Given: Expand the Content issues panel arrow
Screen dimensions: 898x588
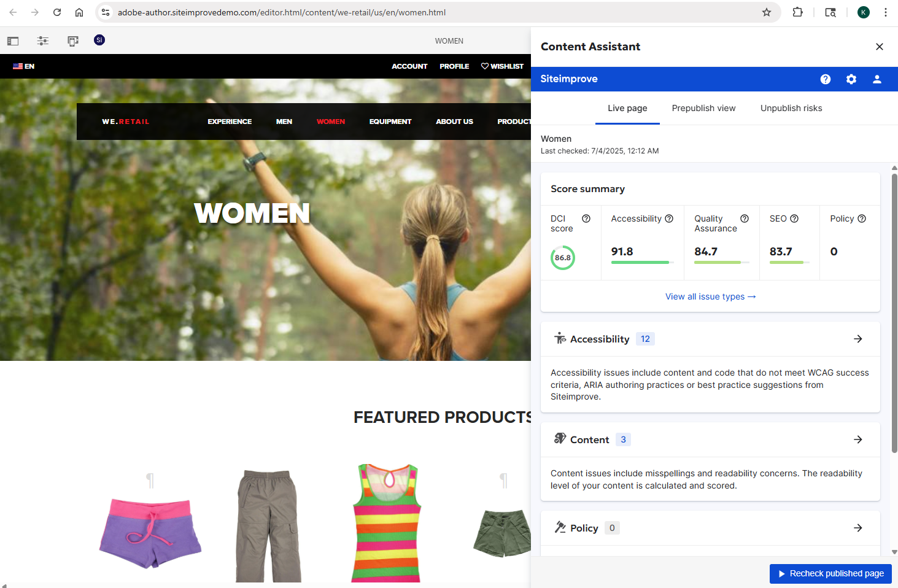Looking at the screenshot, I should (x=857, y=439).
